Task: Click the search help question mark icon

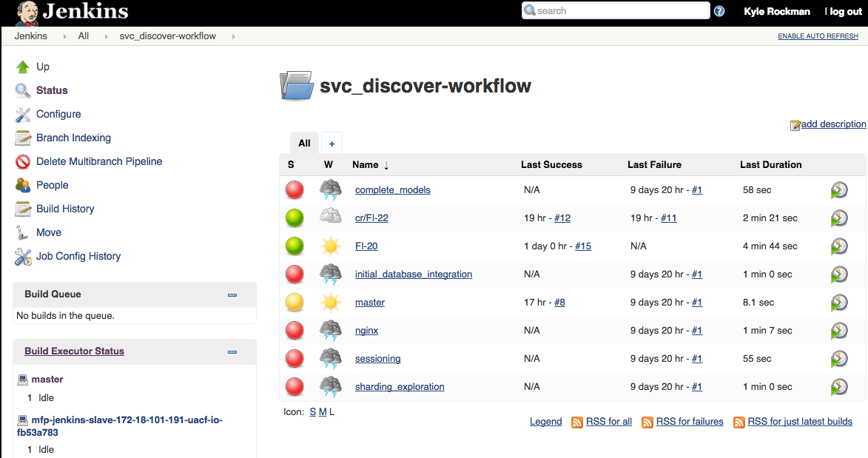Action: click(x=719, y=11)
